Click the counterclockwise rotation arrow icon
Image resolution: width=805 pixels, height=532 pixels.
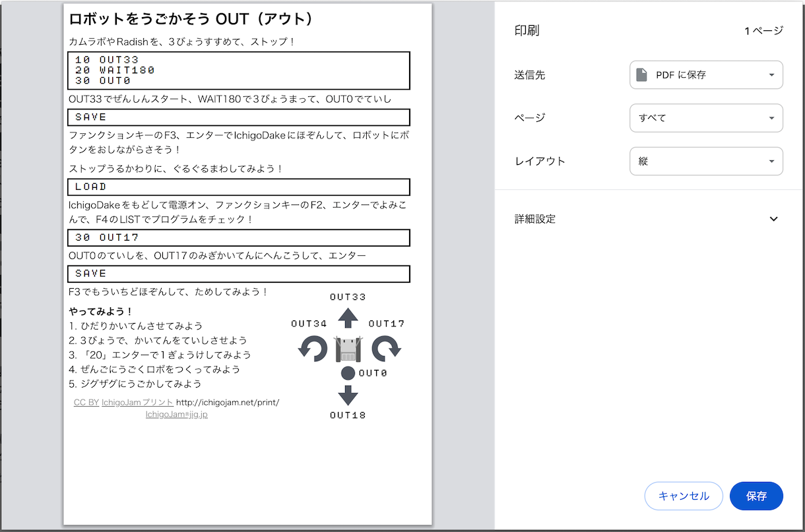click(x=313, y=348)
